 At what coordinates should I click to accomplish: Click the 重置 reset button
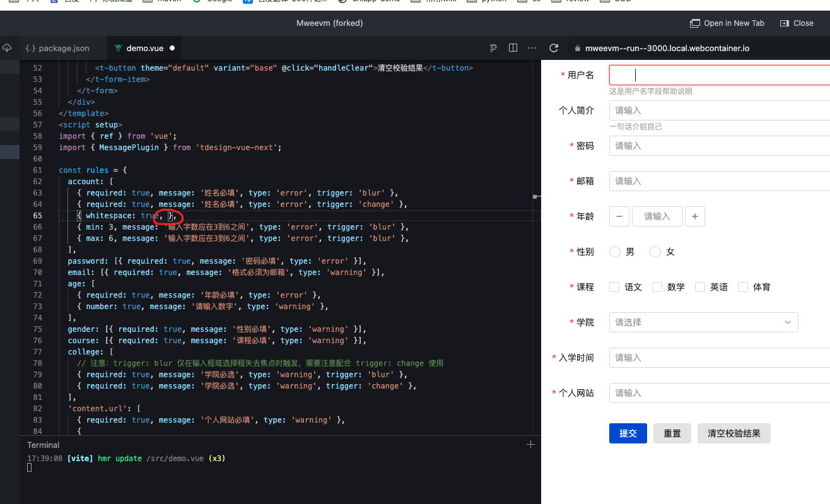pyautogui.click(x=672, y=433)
